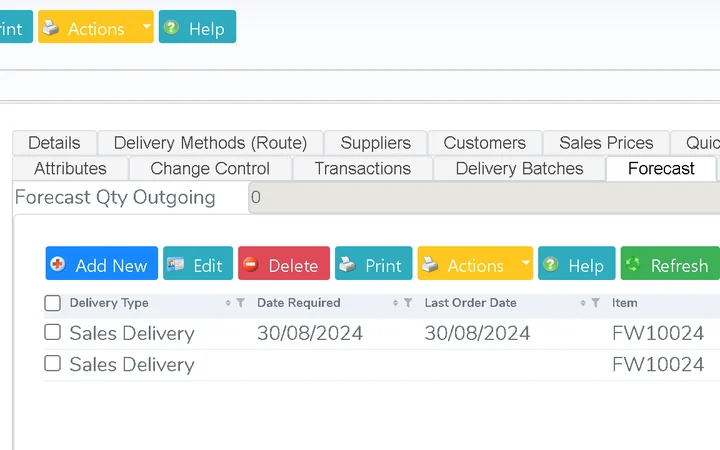Image resolution: width=720 pixels, height=450 pixels.
Task: Click Date Required 30/08/2024 cell
Action: click(310, 333)
